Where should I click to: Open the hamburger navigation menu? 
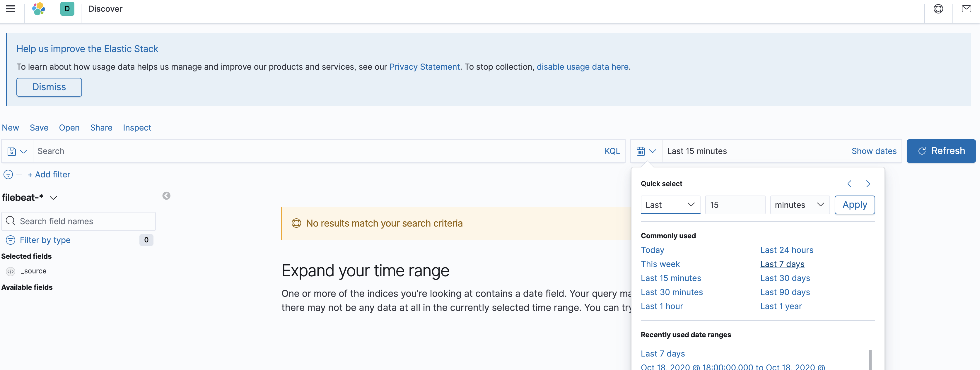click(x=11, y=9)
